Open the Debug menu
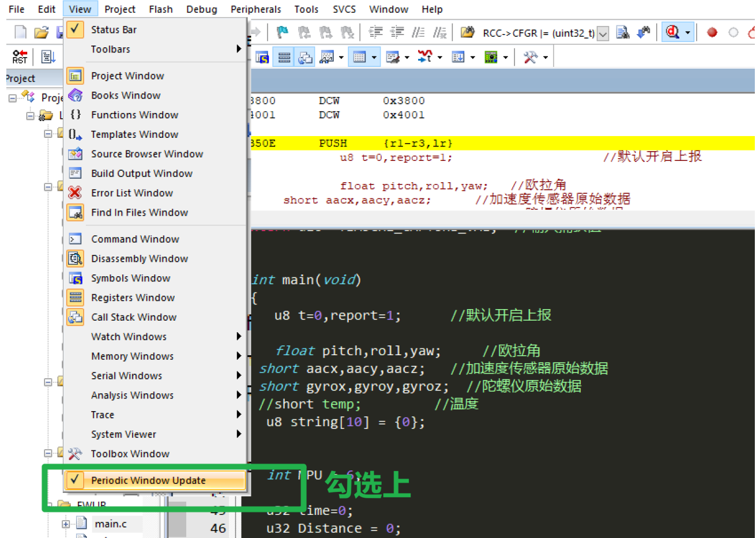 pos(202,9)
